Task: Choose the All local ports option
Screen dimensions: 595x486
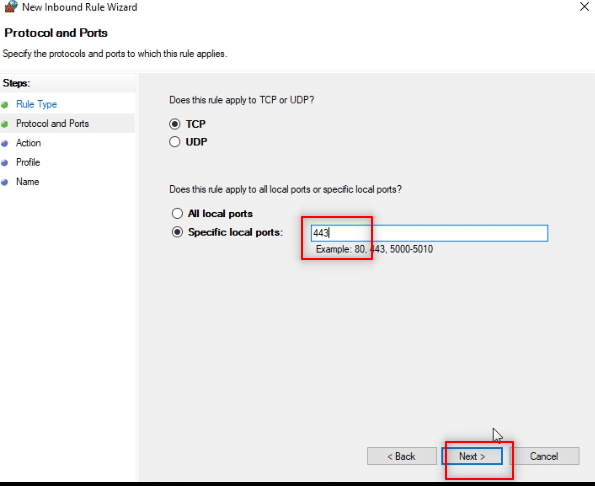Action: [177, 214]
